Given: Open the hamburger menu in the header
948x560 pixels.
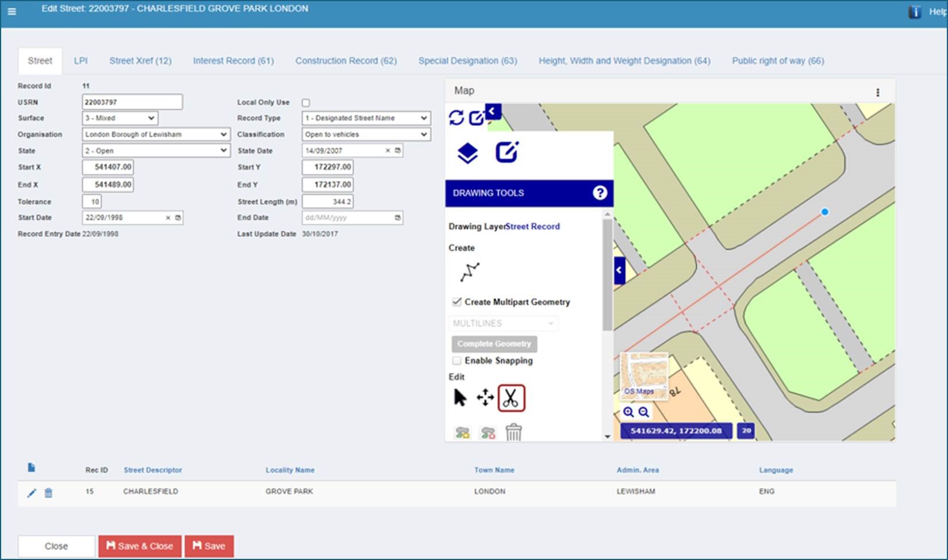Looking at the screenshot, I should (11, 11).
